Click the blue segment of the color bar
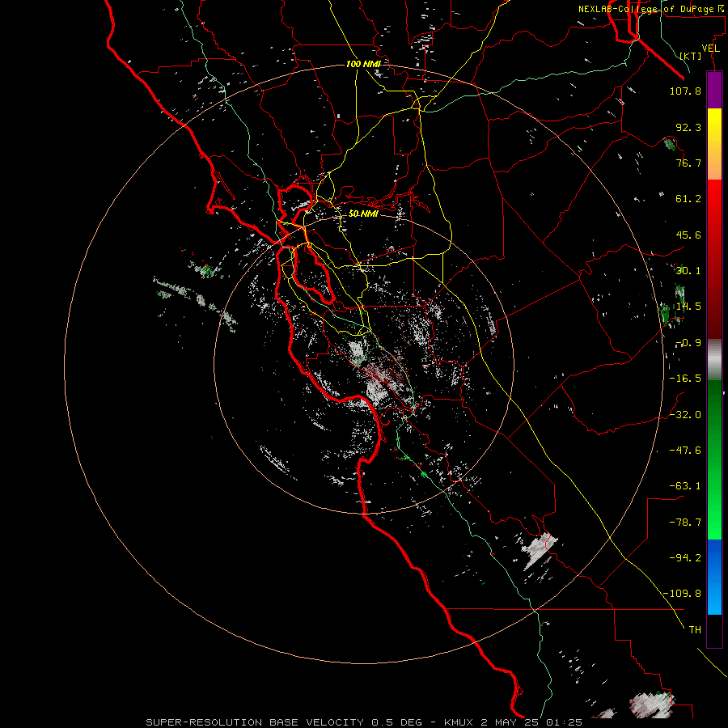 tap(714, 577)
